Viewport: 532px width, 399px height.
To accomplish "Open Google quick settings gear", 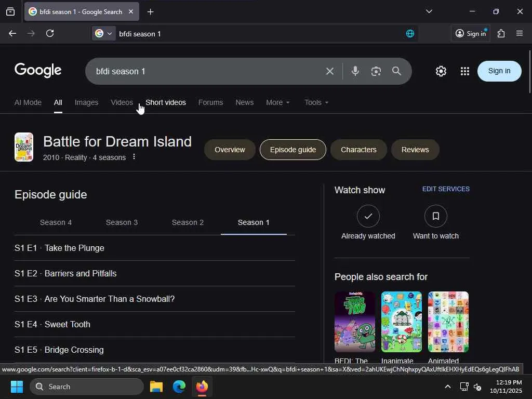I will tap(441, 71).
